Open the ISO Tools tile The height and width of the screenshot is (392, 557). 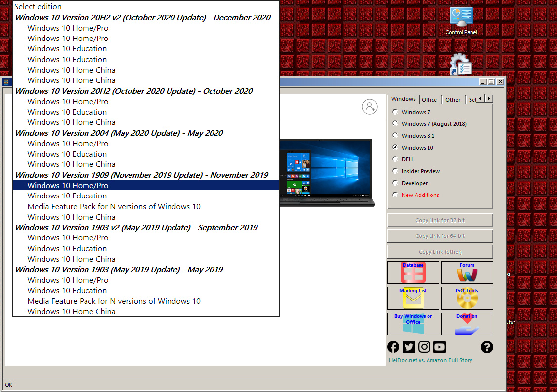[467, 298]
